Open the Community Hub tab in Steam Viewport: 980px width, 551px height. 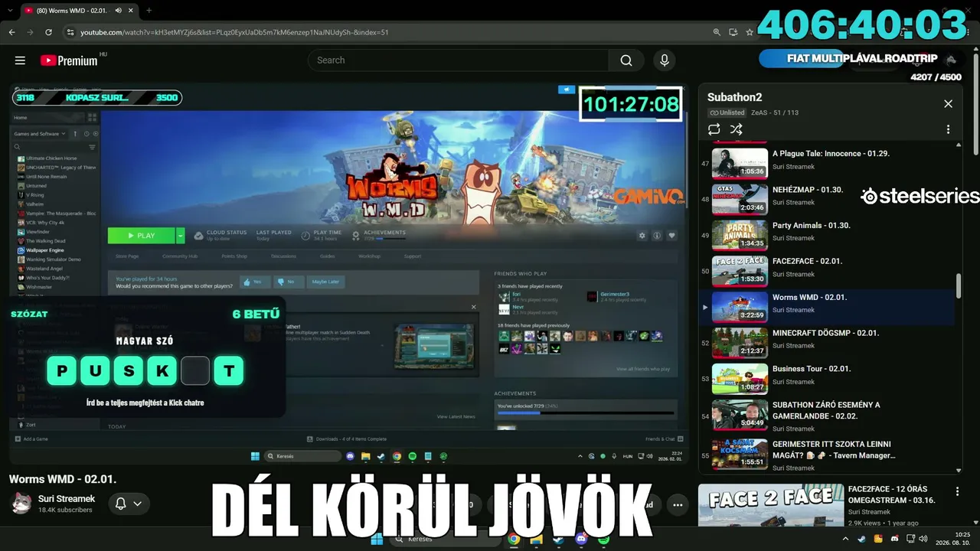[180, 256]
